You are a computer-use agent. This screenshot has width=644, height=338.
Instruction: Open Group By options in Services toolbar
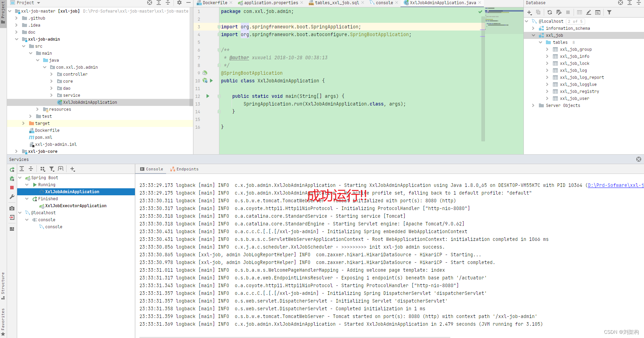pos(43,169)
